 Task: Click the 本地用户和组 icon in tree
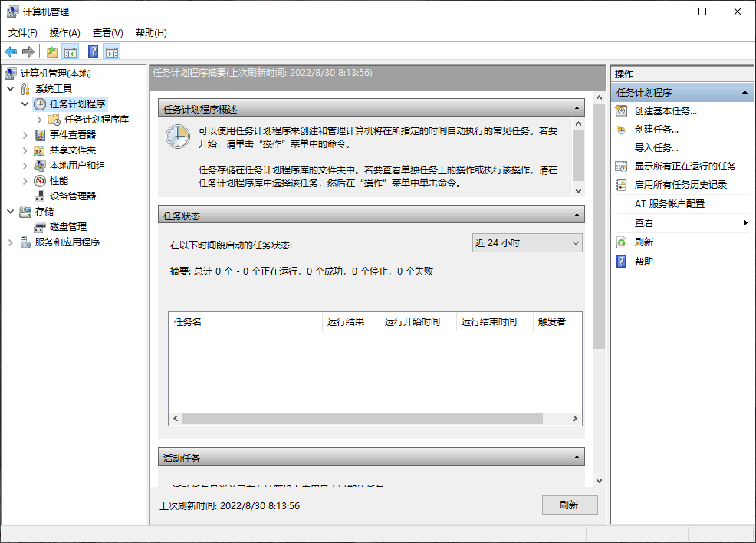click(40, 166)
